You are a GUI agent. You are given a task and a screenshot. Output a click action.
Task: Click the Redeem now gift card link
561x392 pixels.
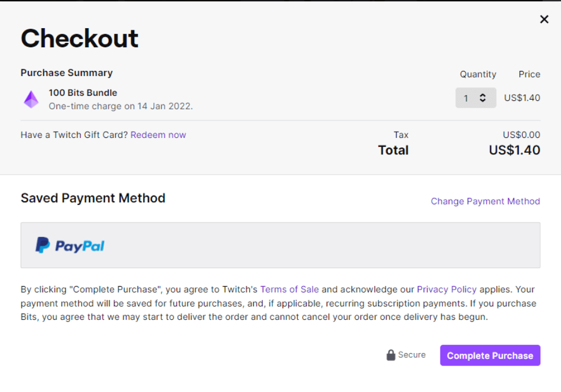tap(158, 135)
